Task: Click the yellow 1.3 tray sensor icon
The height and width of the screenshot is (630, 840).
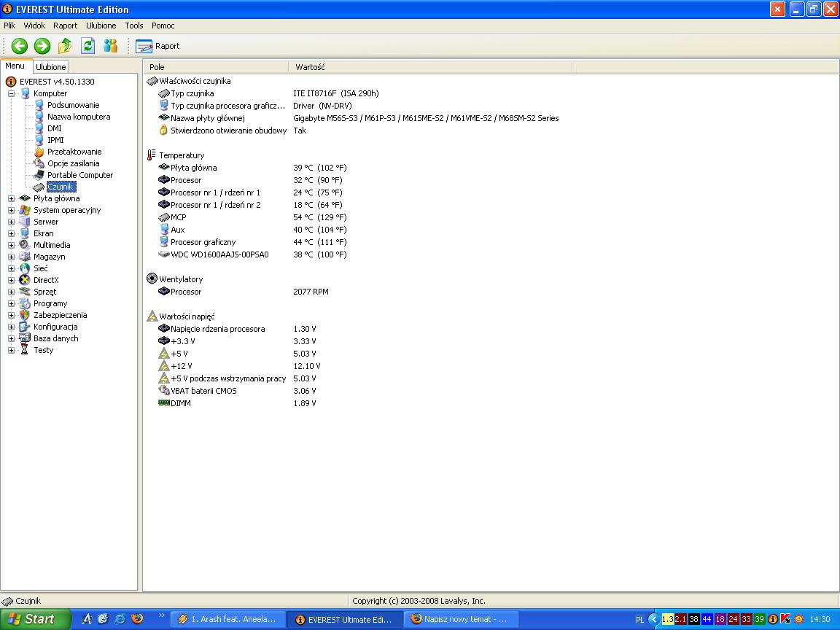Action: pos(667,619)
